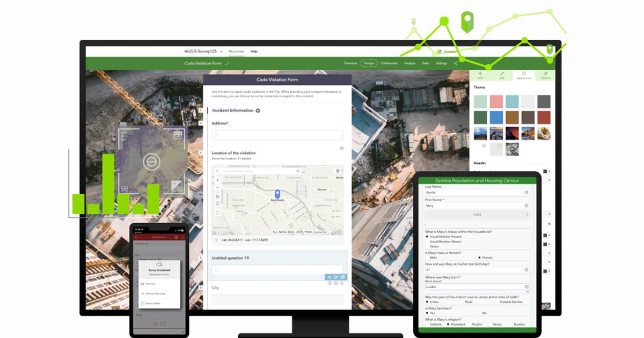Click the pencil icon beside Code Violation Form title
The image size is (644, 338).
coord(227,63)
